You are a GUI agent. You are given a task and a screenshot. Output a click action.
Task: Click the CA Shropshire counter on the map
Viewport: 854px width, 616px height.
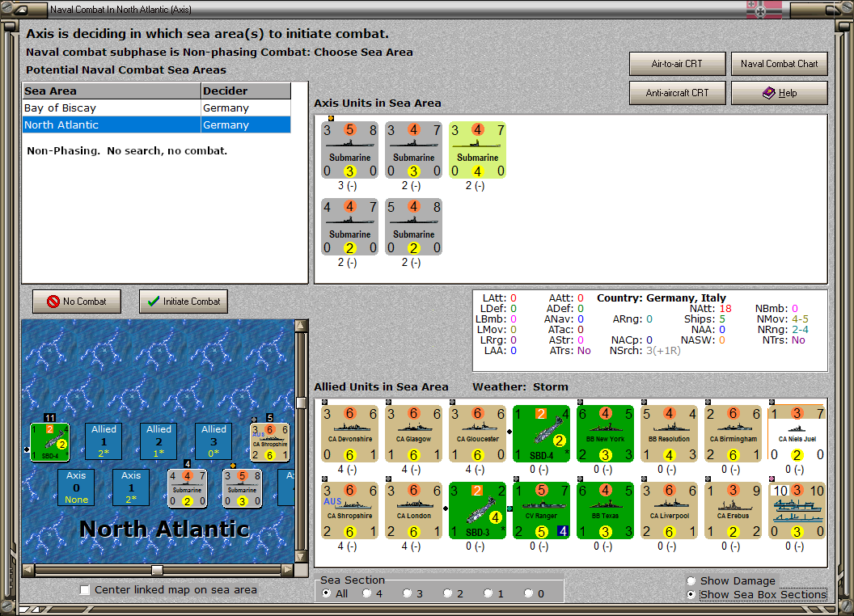269,441
